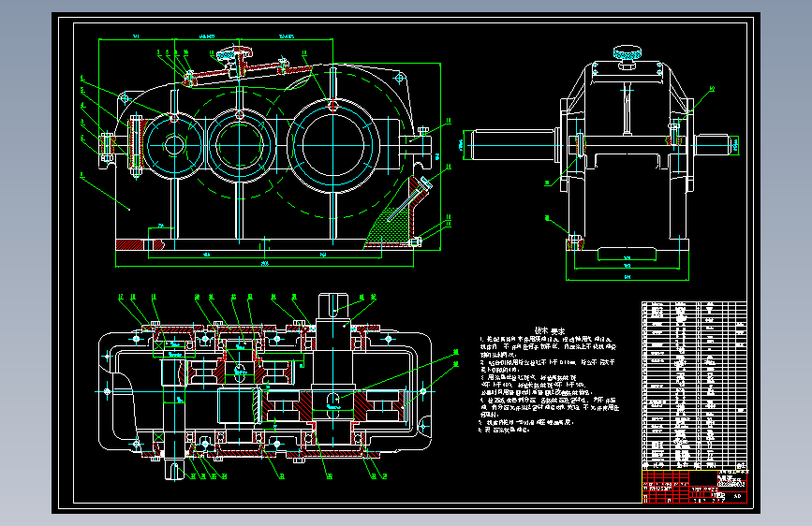The image size is (812, 526).
Task: Click the smallest left bearing circle in front view
Action: (174, 145)
